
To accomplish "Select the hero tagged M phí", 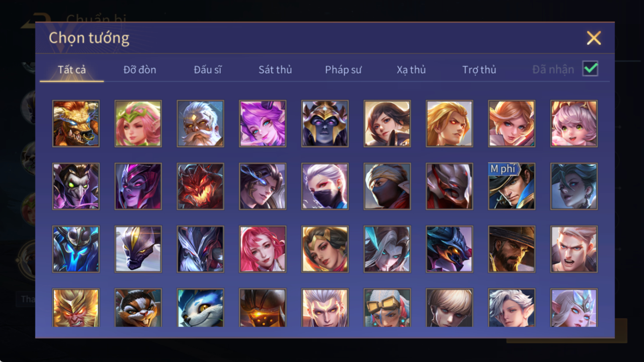I will coord(512,186).
